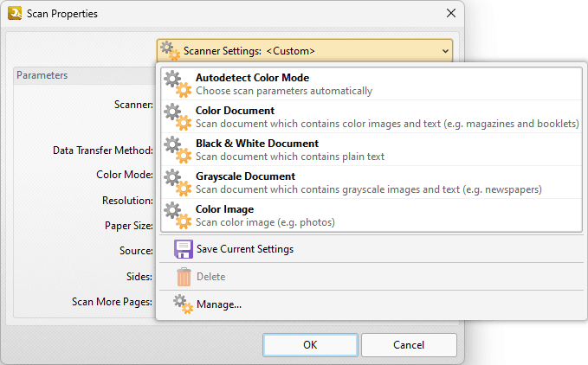Viewport: 588px width, 365px height.
Task: Select the Color Document preset
Action: (x=372, y=117)
